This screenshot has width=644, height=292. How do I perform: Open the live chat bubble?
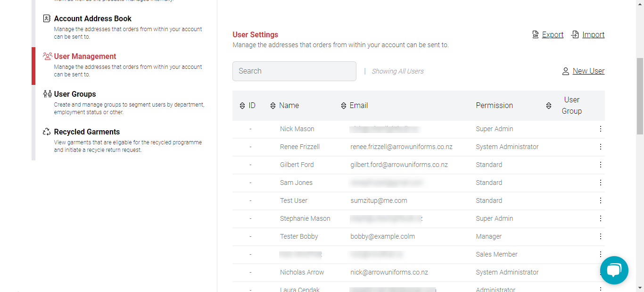click(614, 270)
